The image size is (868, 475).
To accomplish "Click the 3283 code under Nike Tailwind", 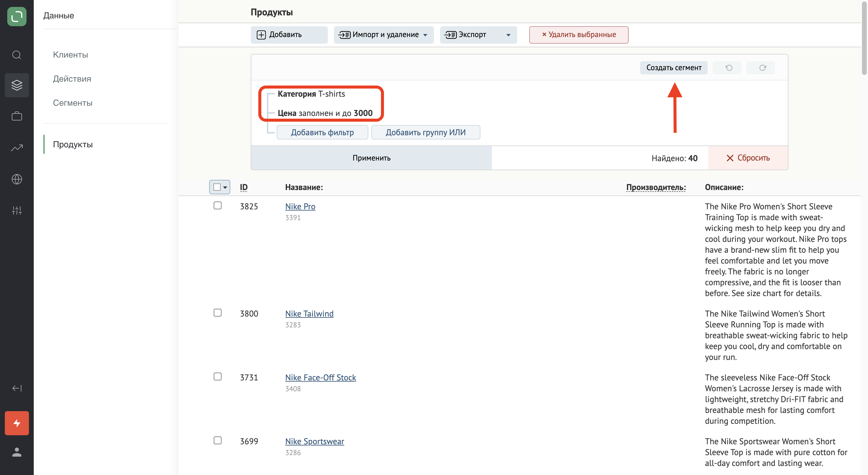I will pos(293,325).
